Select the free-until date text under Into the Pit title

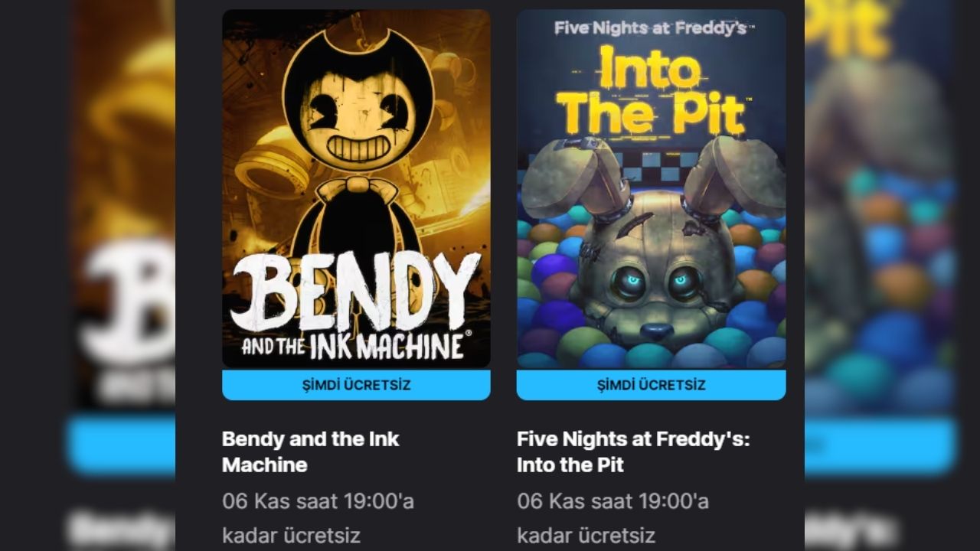coord(612,518)
